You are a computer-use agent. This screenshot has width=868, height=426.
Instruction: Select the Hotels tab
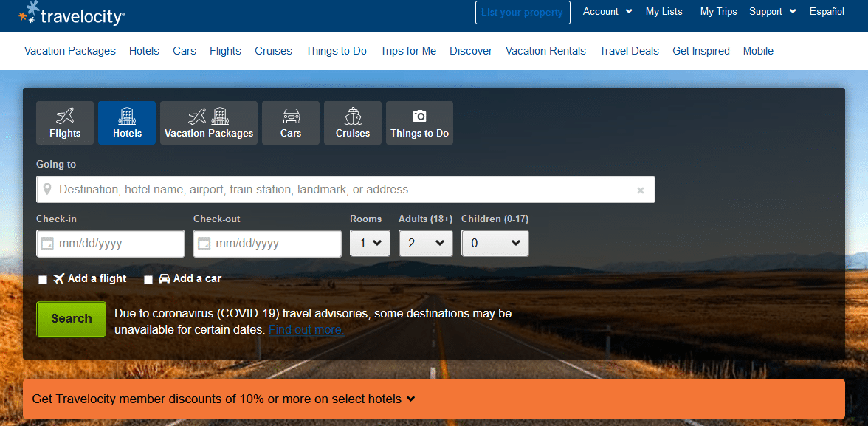127,123
